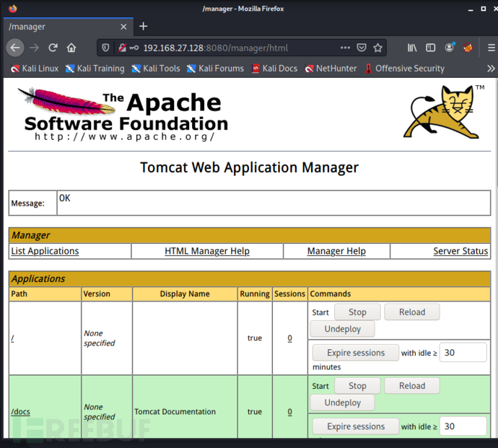The height and width of the screenshot is (448, 498).
Task: Open the Kali Tools bookmark
Action: click(x=156, y=69)
